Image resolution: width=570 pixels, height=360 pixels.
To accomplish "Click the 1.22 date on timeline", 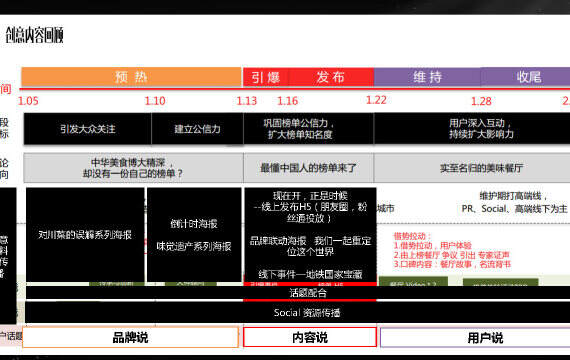I will click(376, 100).
